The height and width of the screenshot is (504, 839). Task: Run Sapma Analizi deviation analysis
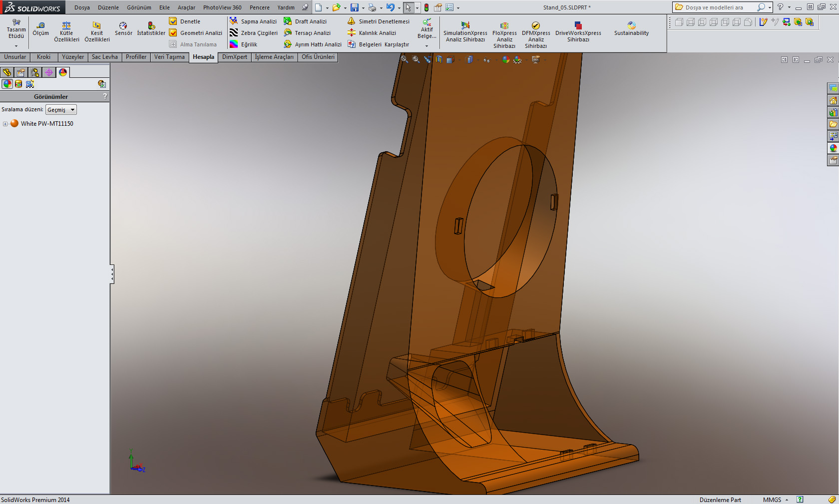tap(253, 21)
